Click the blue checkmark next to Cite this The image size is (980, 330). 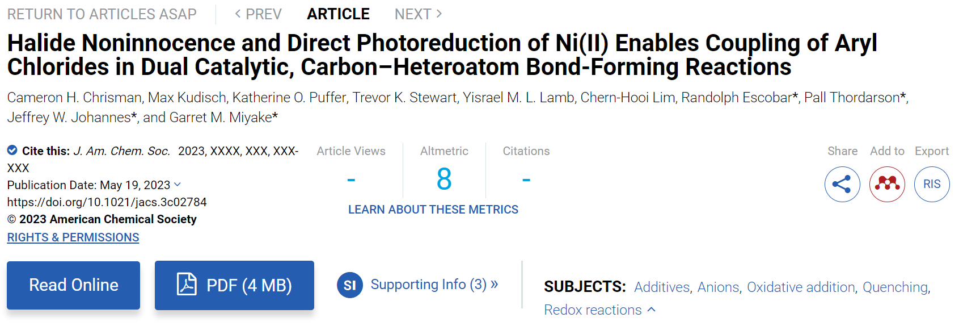pyautogui.click(x=12, y=150)
